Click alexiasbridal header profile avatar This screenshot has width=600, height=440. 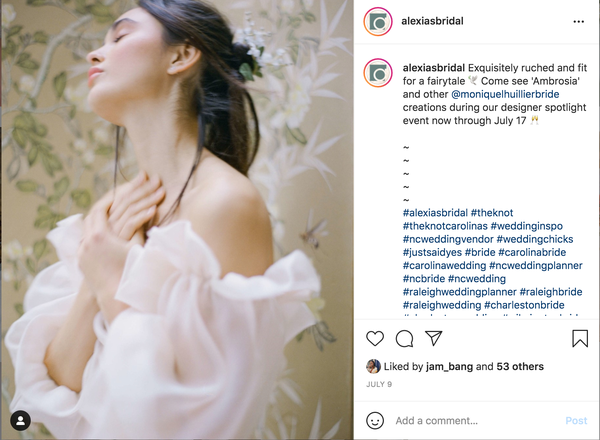pos(378,21)
